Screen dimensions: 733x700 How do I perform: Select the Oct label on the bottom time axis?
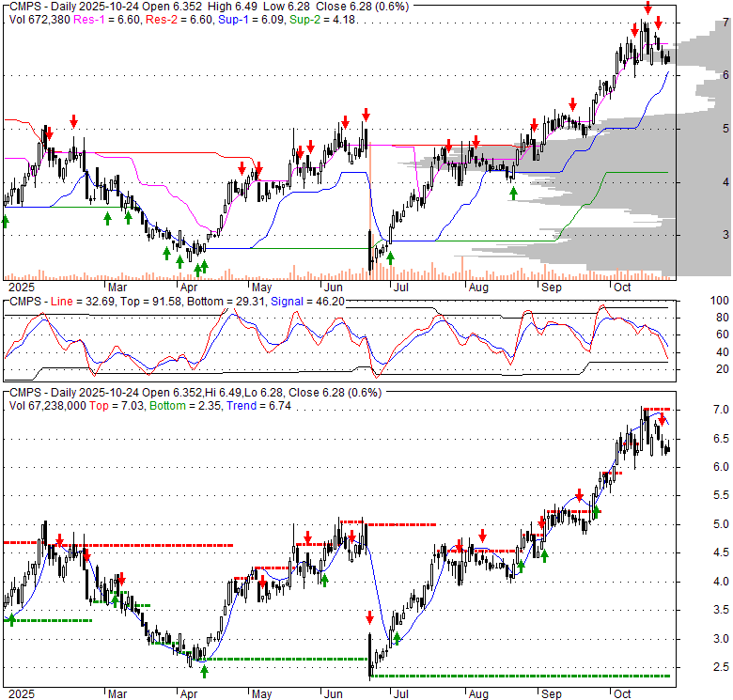(622, 693)
